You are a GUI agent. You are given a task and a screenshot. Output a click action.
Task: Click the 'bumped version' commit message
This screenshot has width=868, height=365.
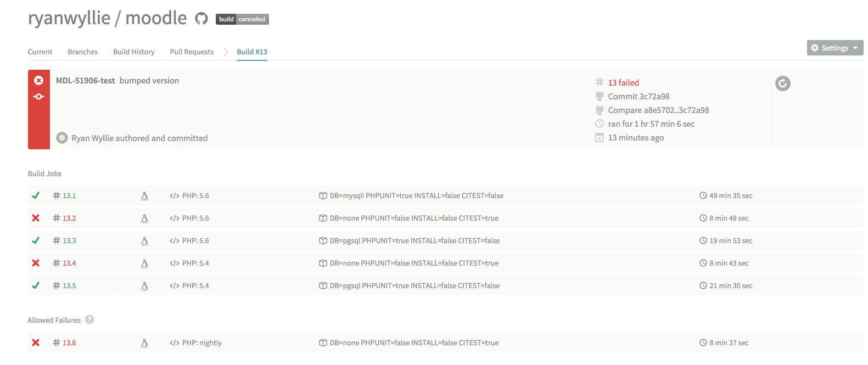[x=149, y=80]
